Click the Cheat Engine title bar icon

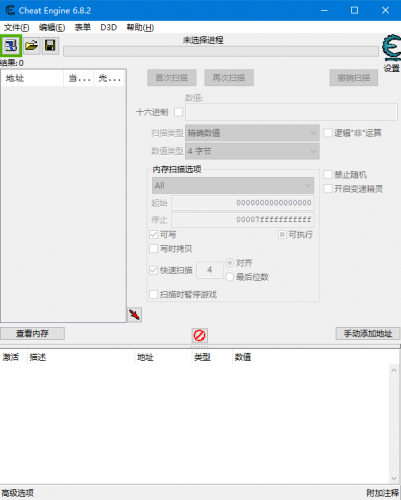pyautogui.click(x=10, y=10)
